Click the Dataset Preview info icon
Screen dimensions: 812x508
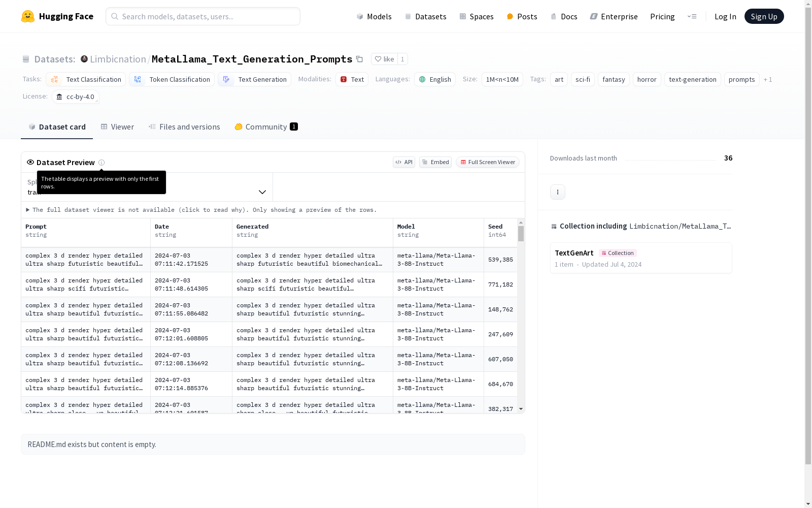point(101,163)
